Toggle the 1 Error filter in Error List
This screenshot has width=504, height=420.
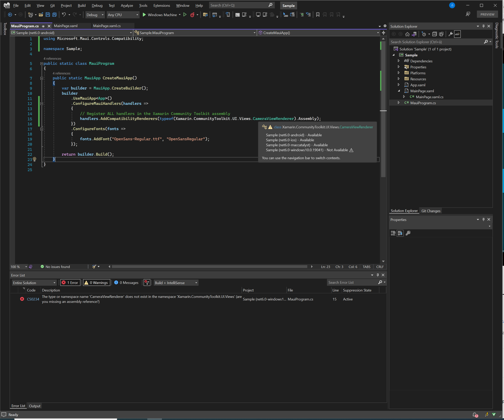click(70, 283)
